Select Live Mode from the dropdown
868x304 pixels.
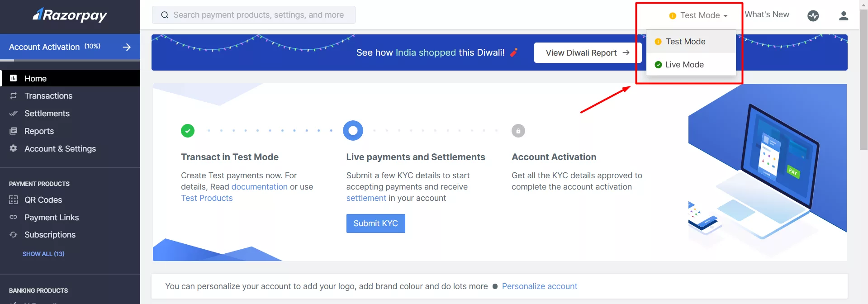pyautogui.click(x=684, y=65)
